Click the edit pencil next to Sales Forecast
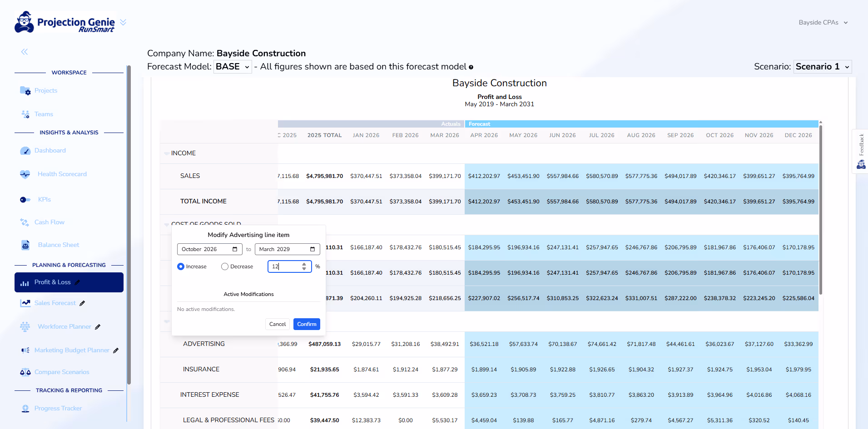The width and height of the screenshot is (868, 429). coord(82,303)
